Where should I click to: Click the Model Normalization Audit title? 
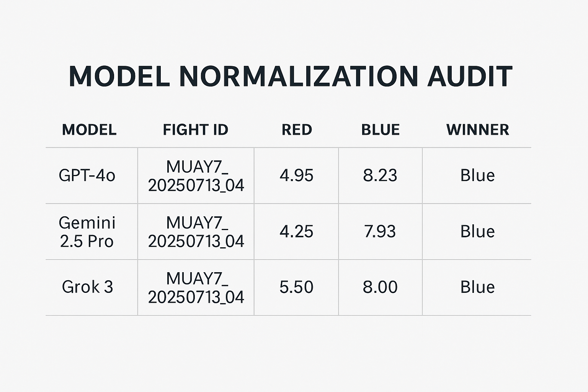click(291, 76)
